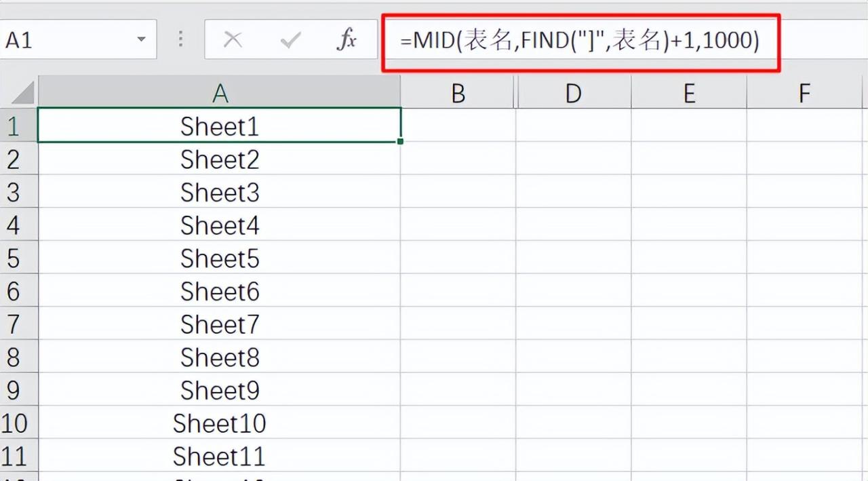The height and width of the screenshot is (481, 868).
Task: Click cell containing Sheet4
Action: 220,225
